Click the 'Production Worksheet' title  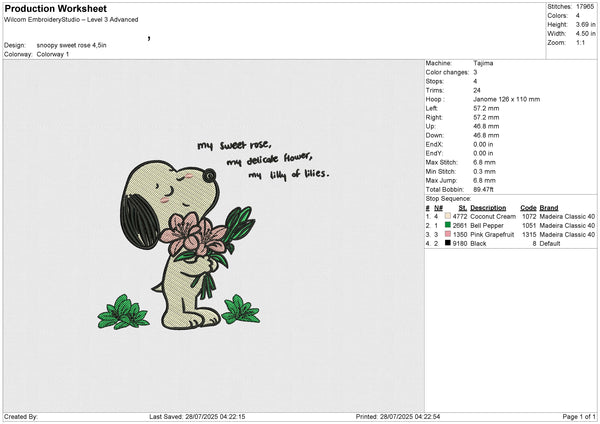55,8
